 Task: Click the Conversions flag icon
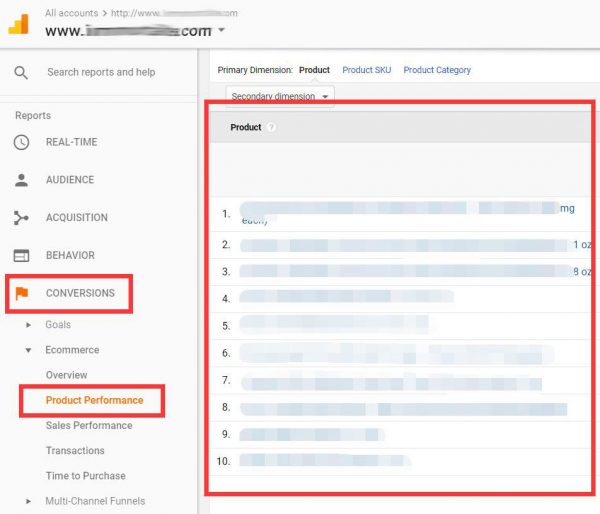point(21,293)
